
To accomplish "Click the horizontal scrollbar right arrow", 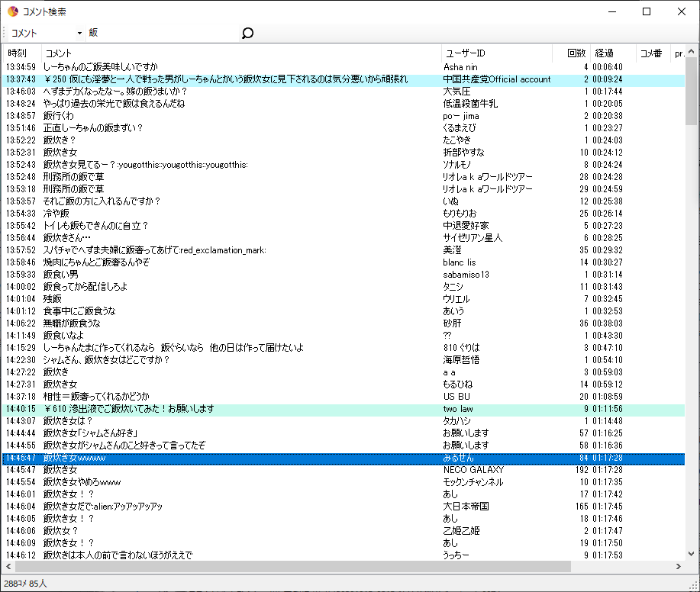I will click(x=679, y=567).
